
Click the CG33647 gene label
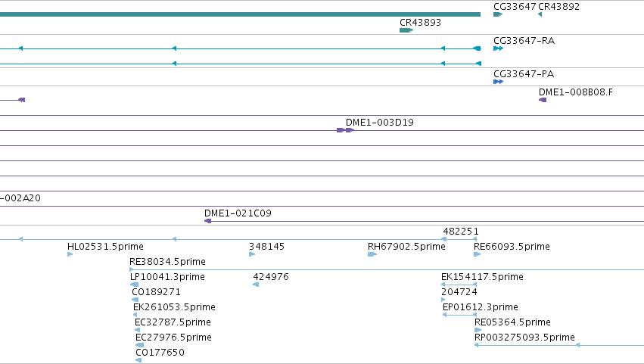[515, 7]
